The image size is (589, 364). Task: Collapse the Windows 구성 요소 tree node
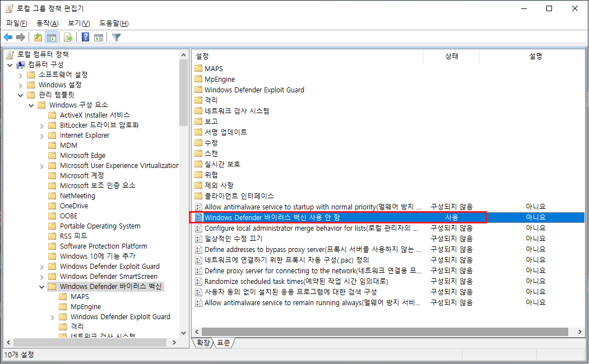[x=31, y=105]
